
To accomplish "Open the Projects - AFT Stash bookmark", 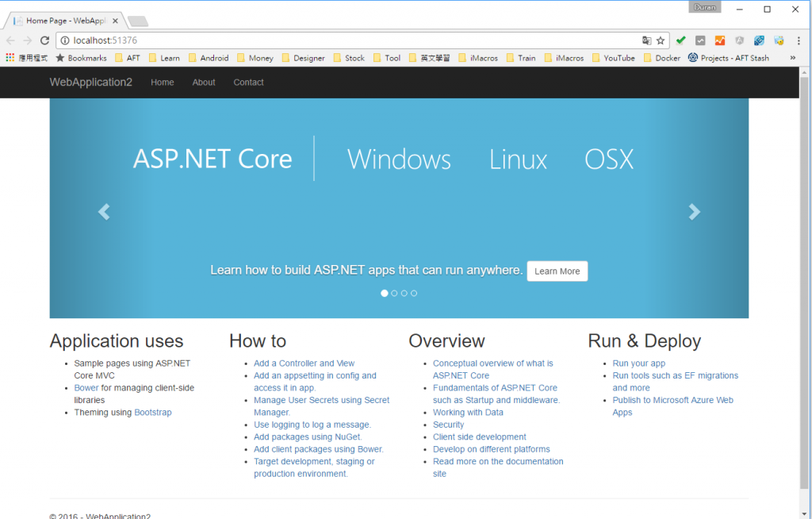I will pyautogui.click(x=729, y=58).
